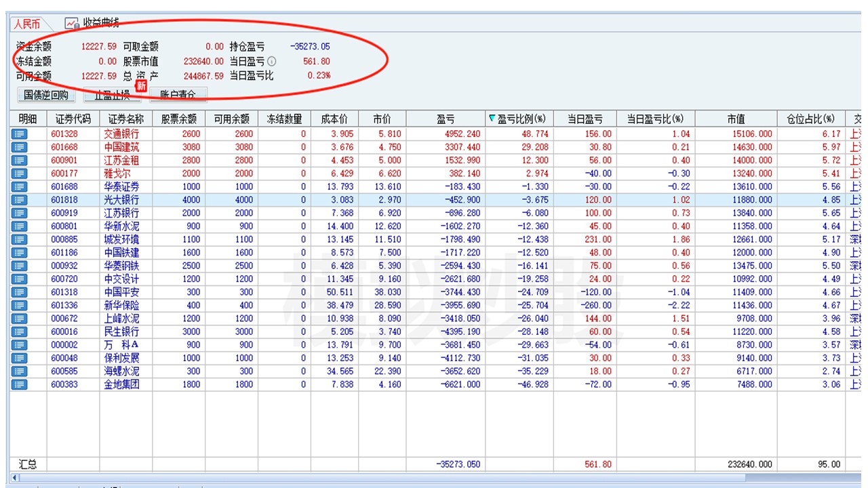Open details icon for 雅戈尔 row
Screen dimensions: 868x488
[x=19, y=174]
